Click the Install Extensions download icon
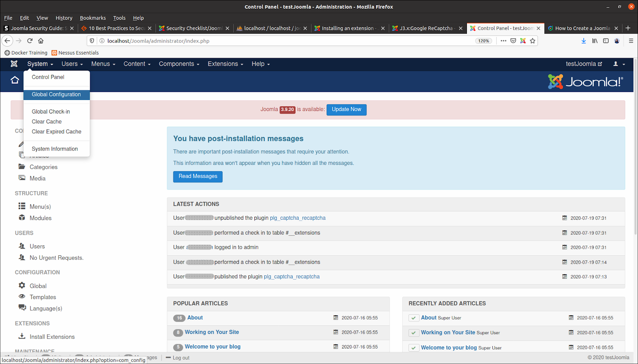638x364 pixels. 22,336
